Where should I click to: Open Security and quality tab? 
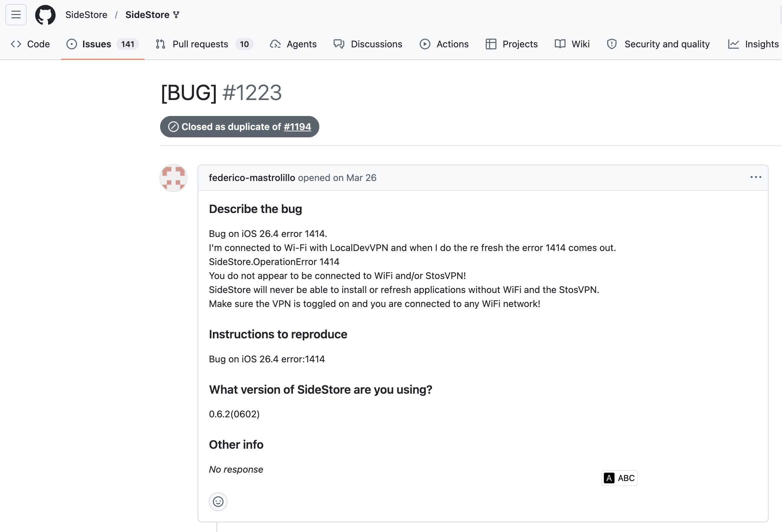coord(658,44)
